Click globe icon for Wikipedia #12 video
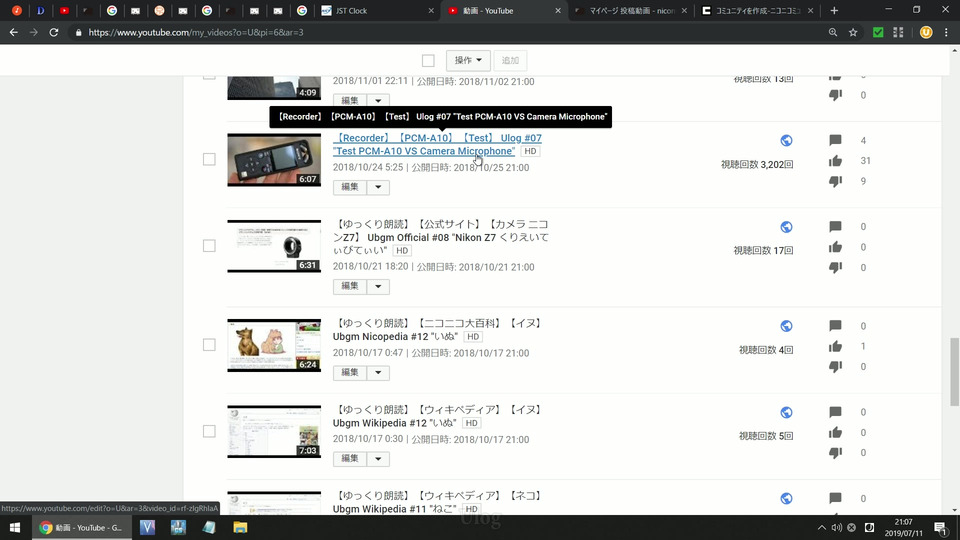Viewport: 960px width, 540px height. [786, 412]
